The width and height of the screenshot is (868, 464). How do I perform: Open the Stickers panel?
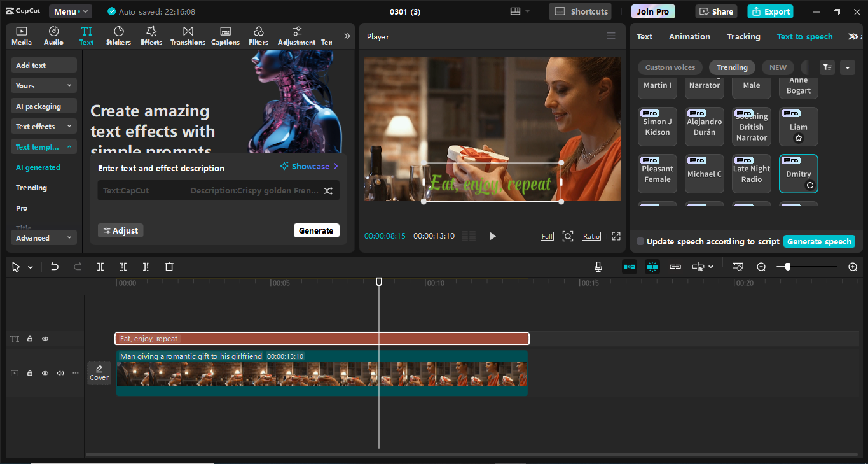[x=118, y=36]
